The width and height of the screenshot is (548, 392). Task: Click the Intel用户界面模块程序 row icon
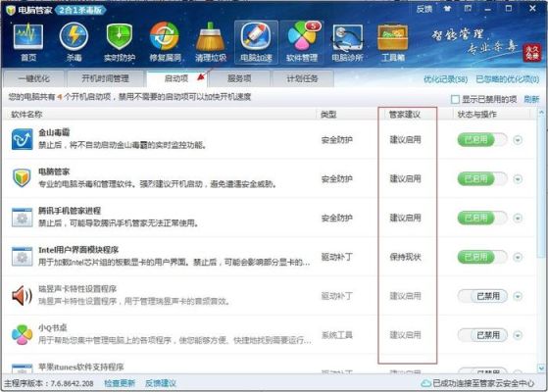coord(22,256)
